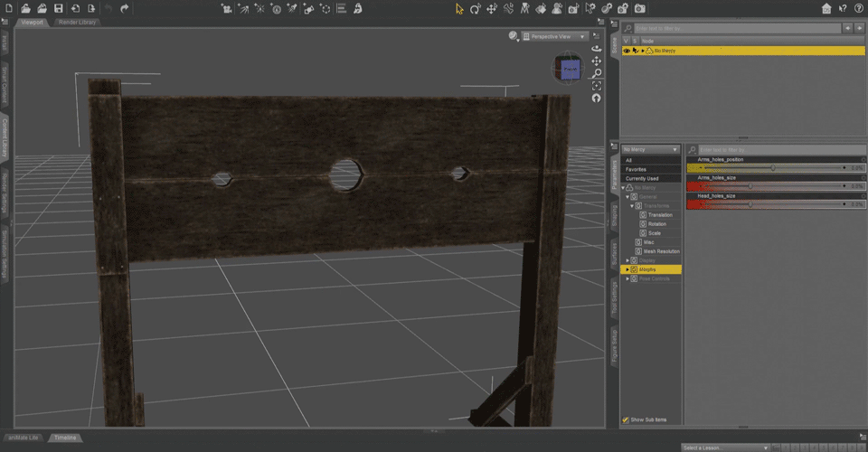Switch to the Viewport tab
The width and height of the screenshot is (868, 452).
[x=33, y=22]
